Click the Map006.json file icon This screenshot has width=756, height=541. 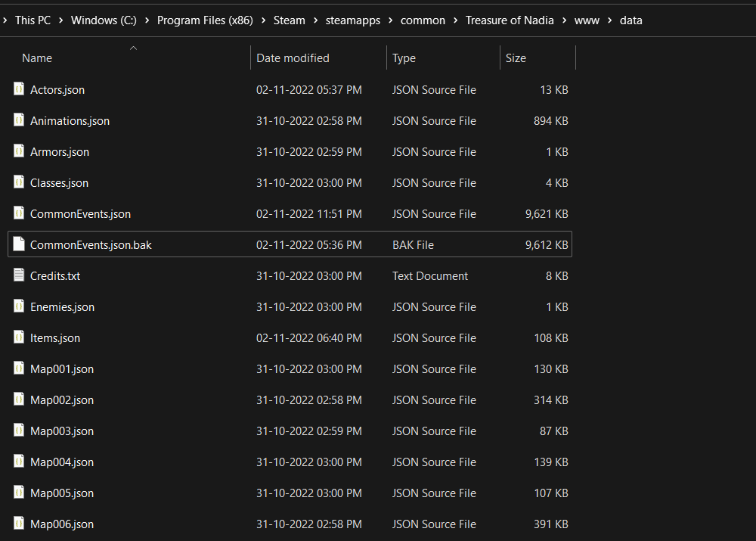(19, 524)
